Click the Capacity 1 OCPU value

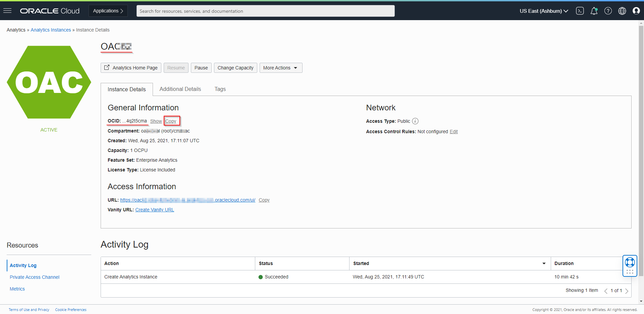[x=139, y=150]
